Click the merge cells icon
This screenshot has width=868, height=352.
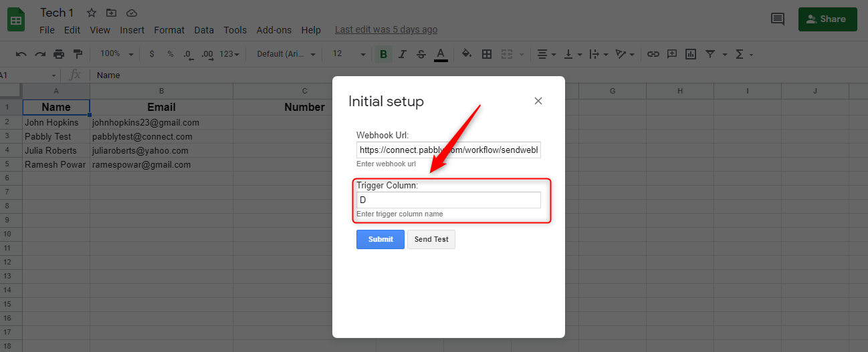click(507, 54)
